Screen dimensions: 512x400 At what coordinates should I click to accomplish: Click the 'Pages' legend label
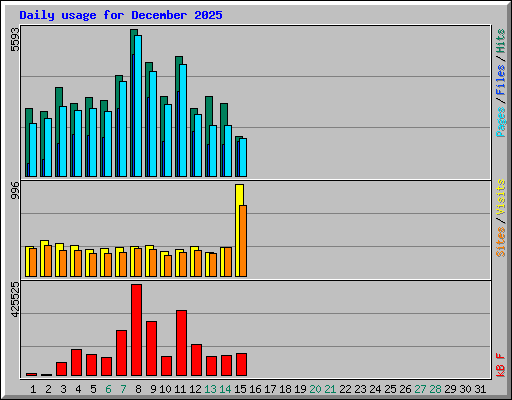[x=501, y=122]
